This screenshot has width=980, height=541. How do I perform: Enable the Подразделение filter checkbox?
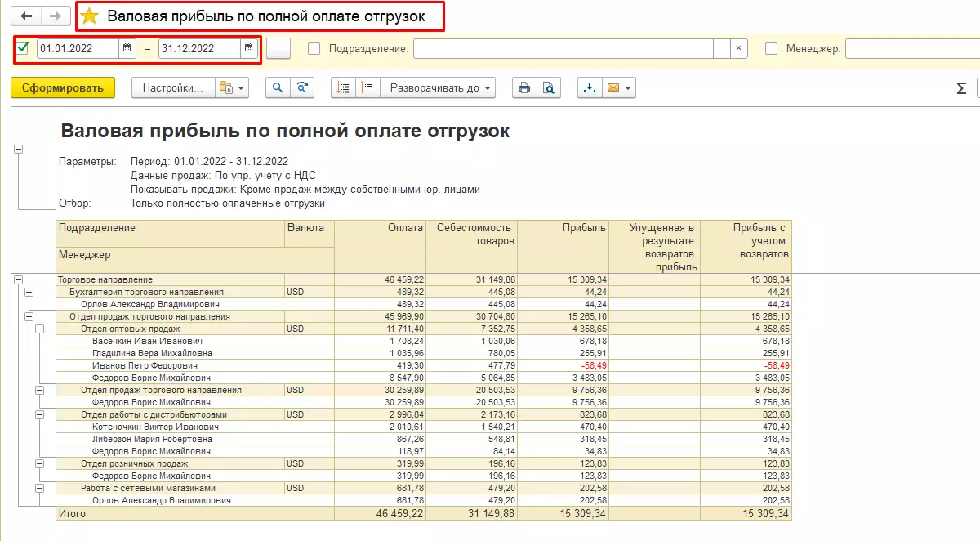tap(314, 49)
